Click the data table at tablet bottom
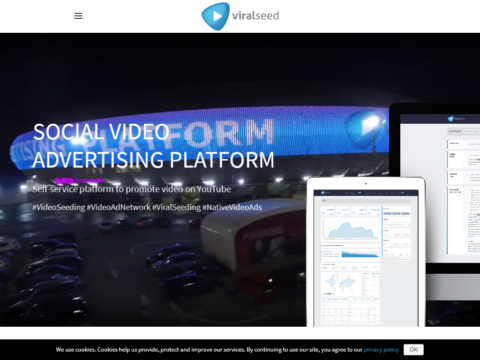 pyautogui.click(x=350, y=310)
